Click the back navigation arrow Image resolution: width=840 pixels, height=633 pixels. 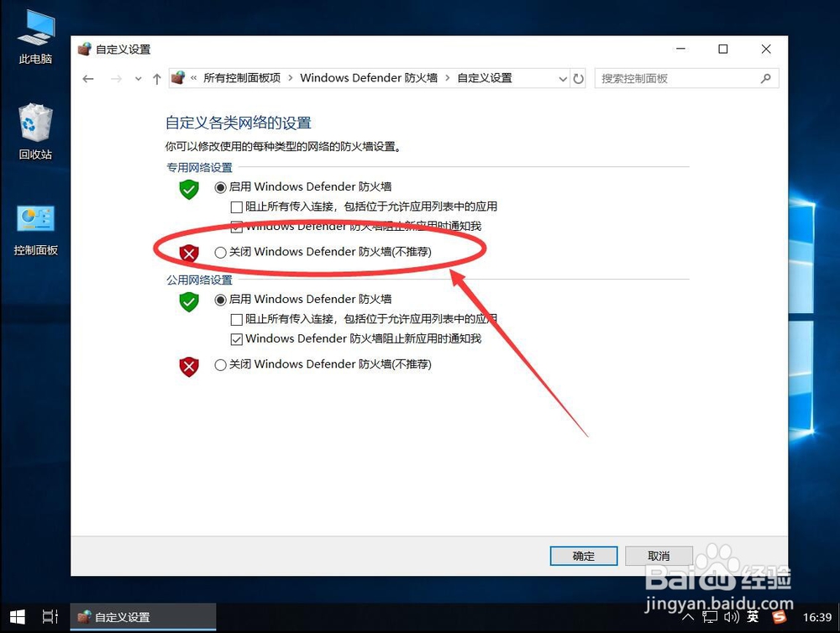pos(88,79)
